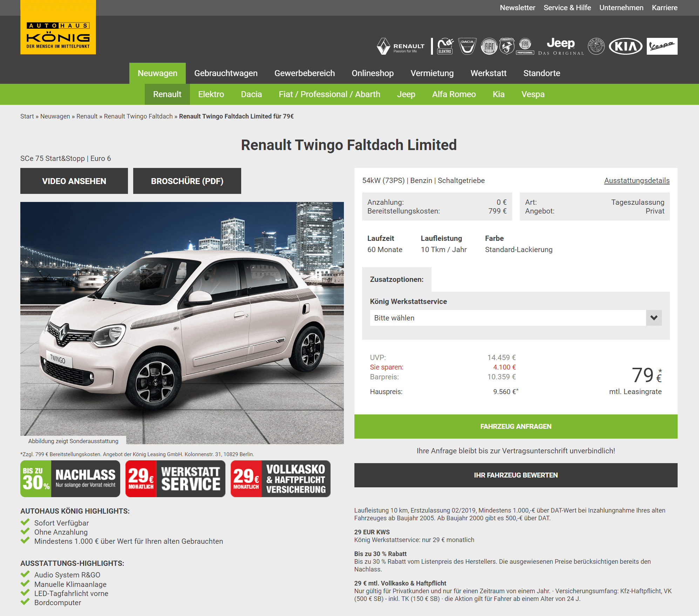Click 'Bordcomputer' highlight
Image resolution: width=699 pixels, height=616 pixels.
(57, 602)
